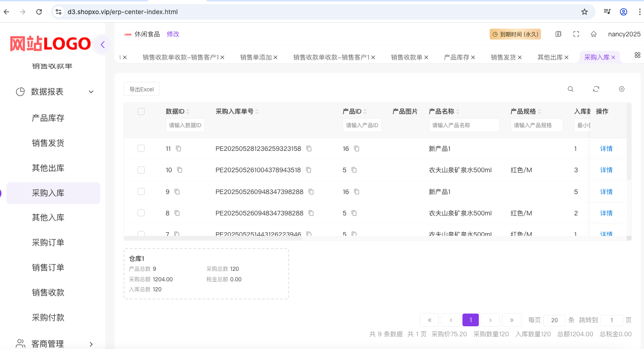This screenshot has height=349, width=644.
Task: Copy data ID 9
Action: coord(177,192)
